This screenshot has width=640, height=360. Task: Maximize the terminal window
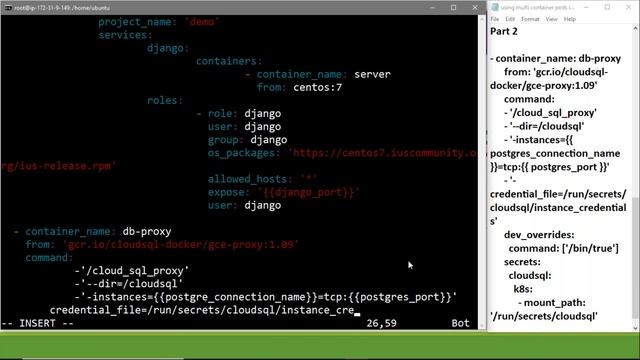[453, 7]
